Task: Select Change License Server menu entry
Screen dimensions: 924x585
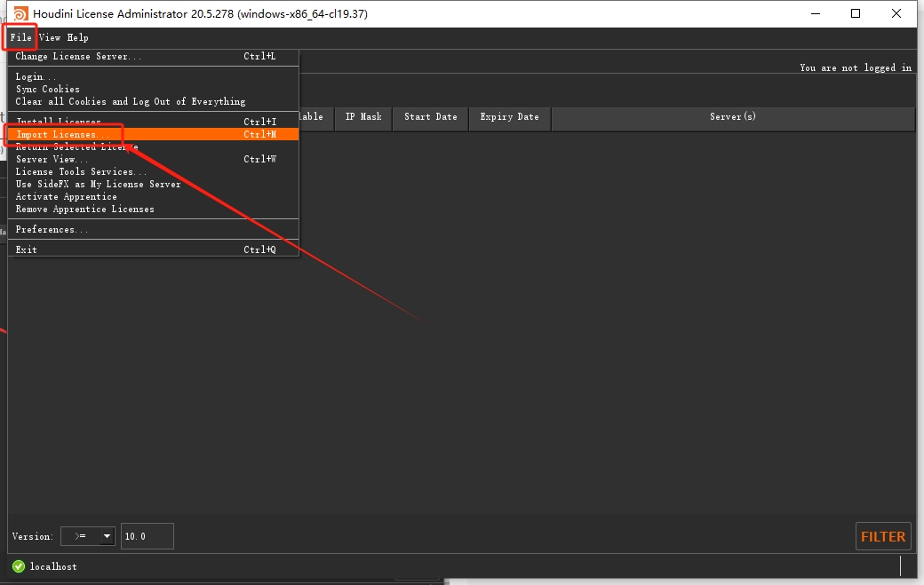Action: [x=78, y=57]
